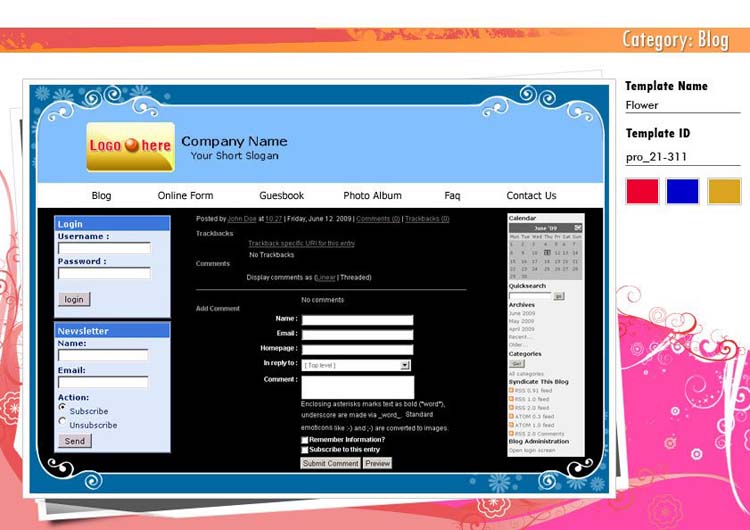Go to the Photo Album page

(372, 196)
